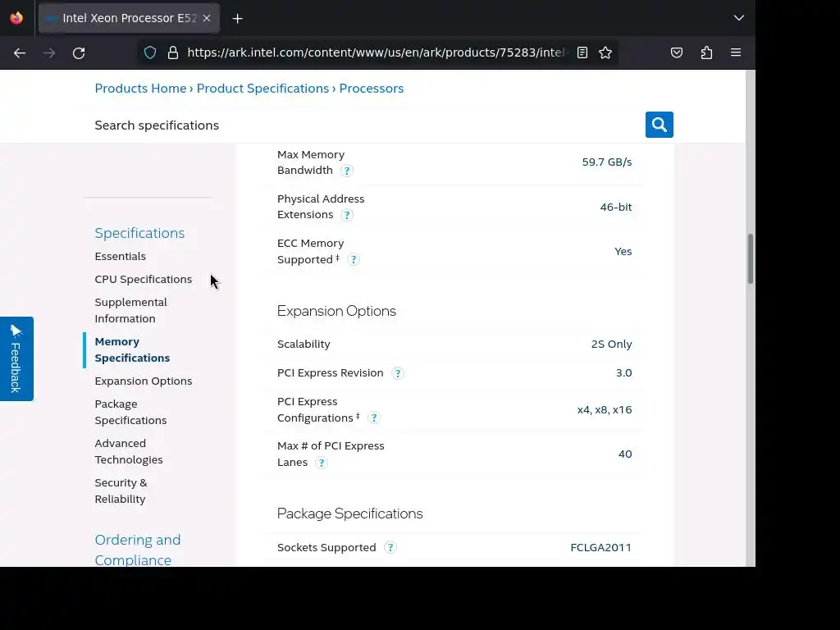Open Processors breadcrumb link
Viewport: 840px width, 630px height.
coord(372,89)
